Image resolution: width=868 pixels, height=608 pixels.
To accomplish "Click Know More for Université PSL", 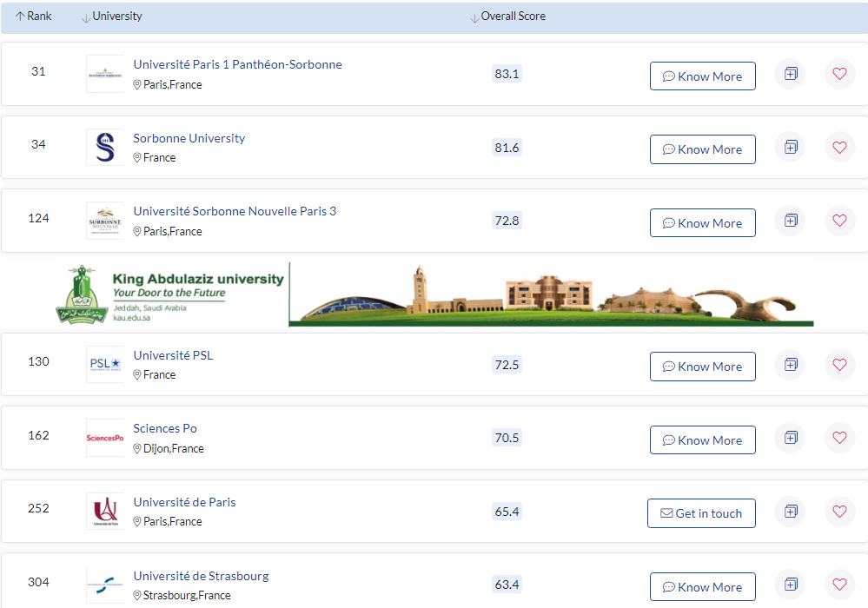I will [x=703, y=367].
